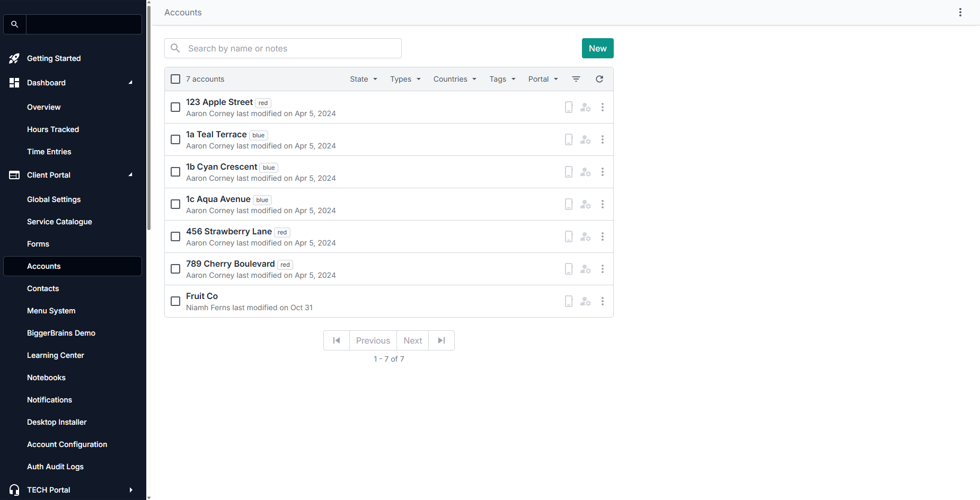Open the Tags filter dropdown
Image resolution: width=980 pixels, height=500 pixels.
click(x=502, y=79)
